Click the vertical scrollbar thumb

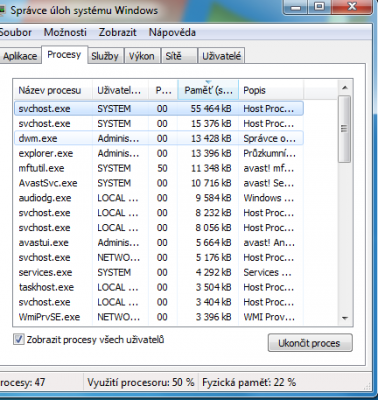(x=345, y=129)
